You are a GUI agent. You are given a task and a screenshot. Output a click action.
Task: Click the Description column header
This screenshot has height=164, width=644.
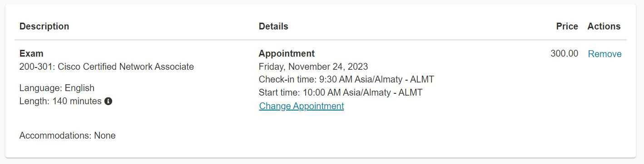[45, 26]
